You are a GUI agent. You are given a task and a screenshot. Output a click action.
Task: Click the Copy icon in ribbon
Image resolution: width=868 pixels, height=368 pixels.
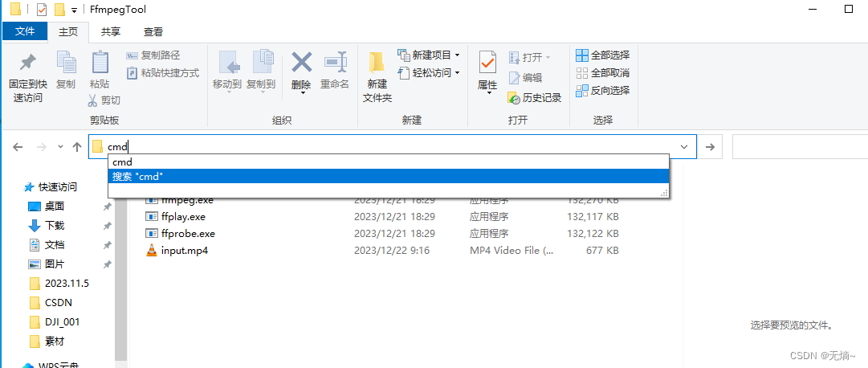(x=66, y=63)
